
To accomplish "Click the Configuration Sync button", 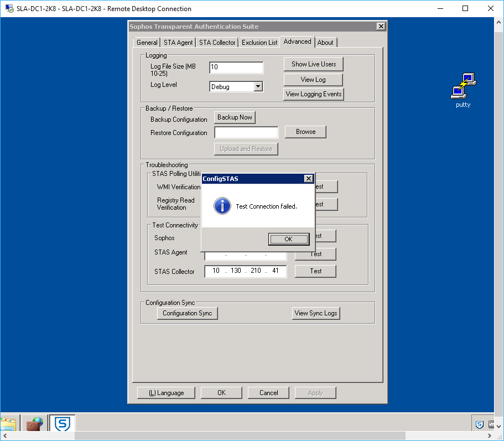I will tap(188, 313).
